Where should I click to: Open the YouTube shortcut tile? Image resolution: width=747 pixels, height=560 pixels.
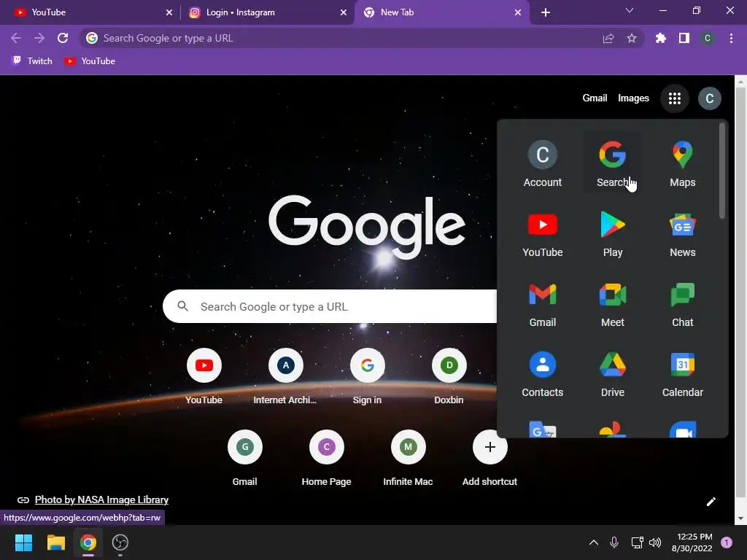pyautogui.click(x=204, y=376)
